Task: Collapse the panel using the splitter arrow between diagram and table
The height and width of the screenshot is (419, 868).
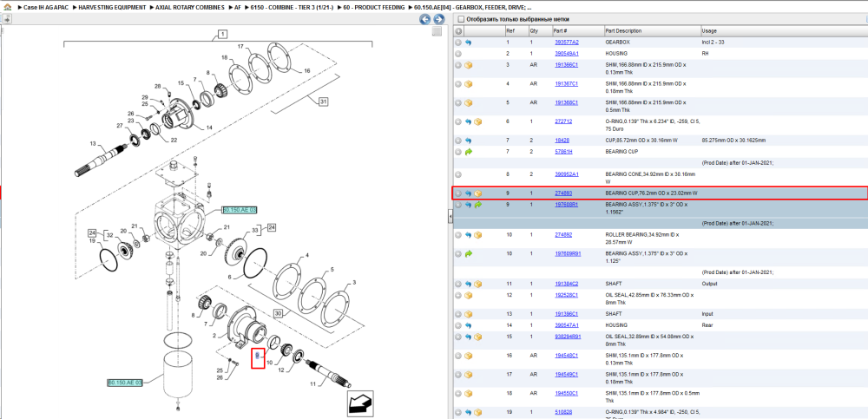Action: coord(450,218)
